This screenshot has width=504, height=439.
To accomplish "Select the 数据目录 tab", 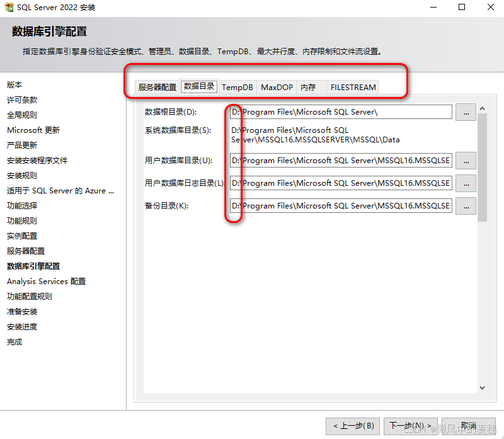I will tap(199, 86).
